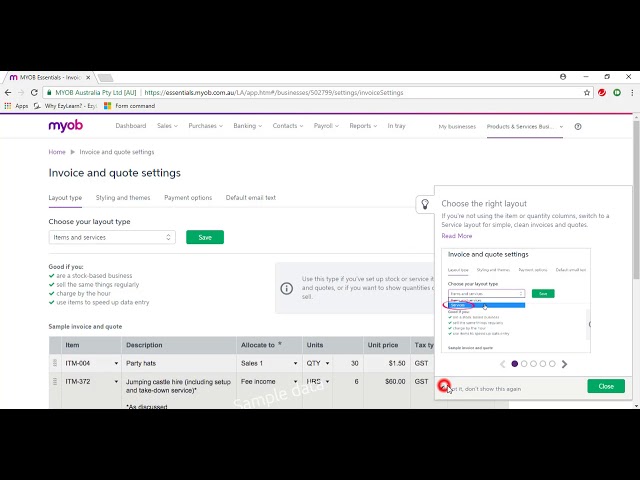Click the tip preview thumbnail image
The height and width of the screenshot is (480, 640).
[x=516, y=300]
